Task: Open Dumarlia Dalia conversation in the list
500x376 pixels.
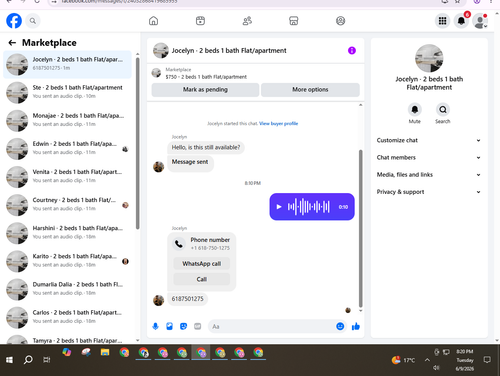Action: pos(67,289)
